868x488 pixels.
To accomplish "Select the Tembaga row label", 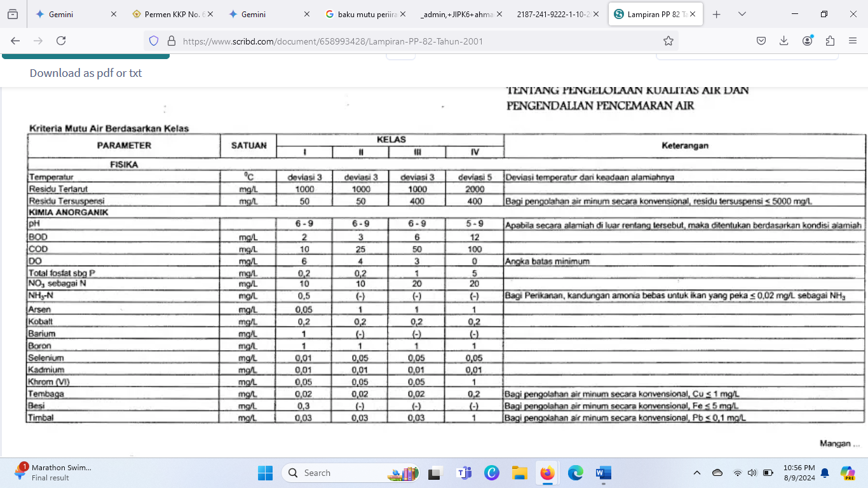I will pyautogui.click(x=46, y=394).
